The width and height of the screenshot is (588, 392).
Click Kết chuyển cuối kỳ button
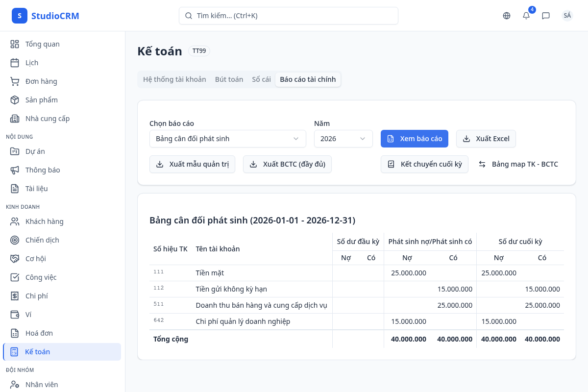coord(424,164)
